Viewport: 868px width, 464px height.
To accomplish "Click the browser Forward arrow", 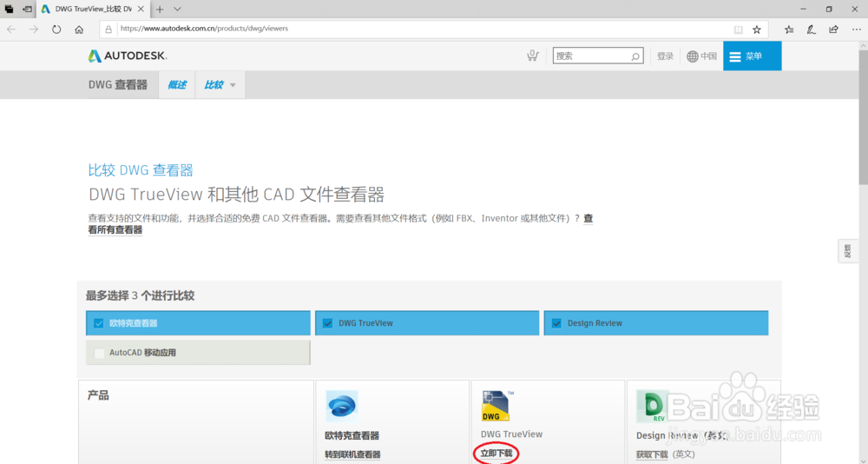I will [34, 30].
